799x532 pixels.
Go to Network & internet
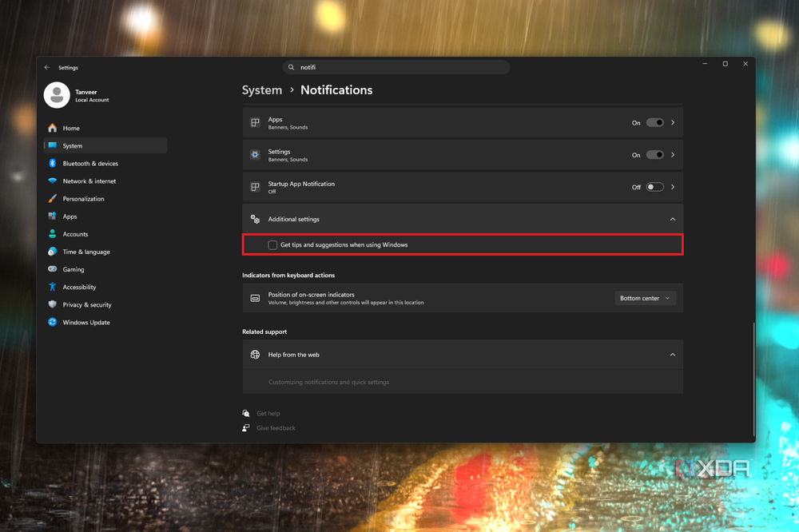click(105, 181)
